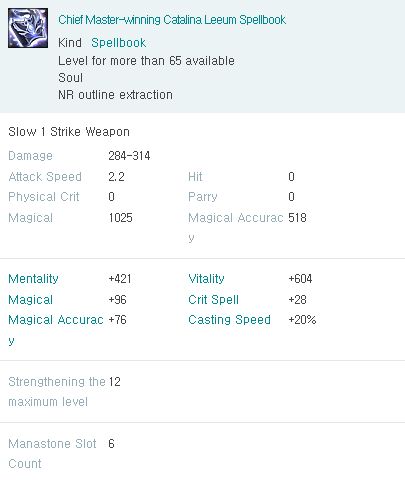Select the gray Magical Accuracy value 518

click(297, 218)
